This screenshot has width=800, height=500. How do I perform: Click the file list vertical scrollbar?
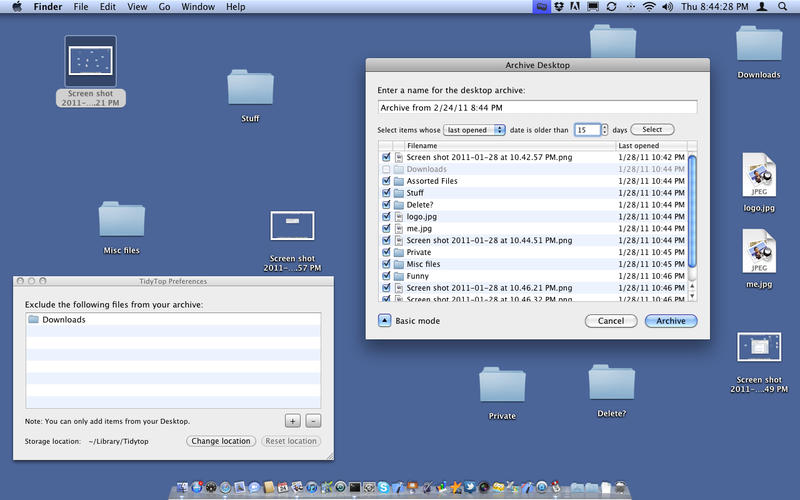(692, 210)
